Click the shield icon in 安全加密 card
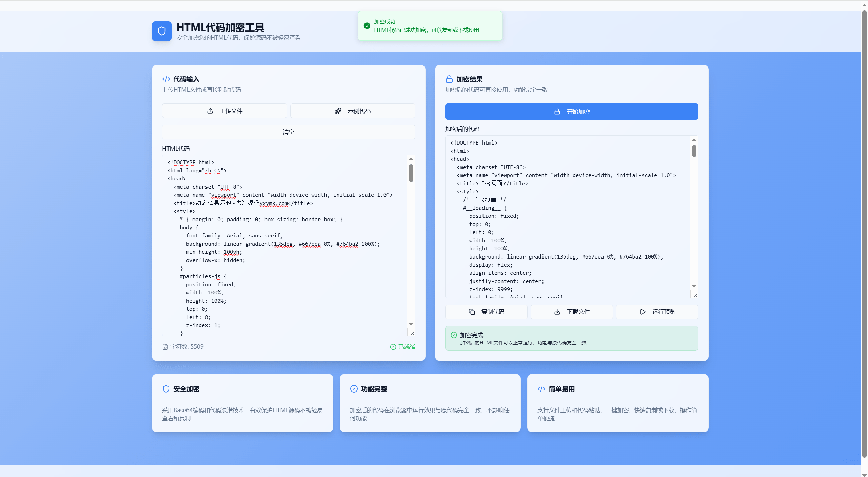 click(166, 389)
